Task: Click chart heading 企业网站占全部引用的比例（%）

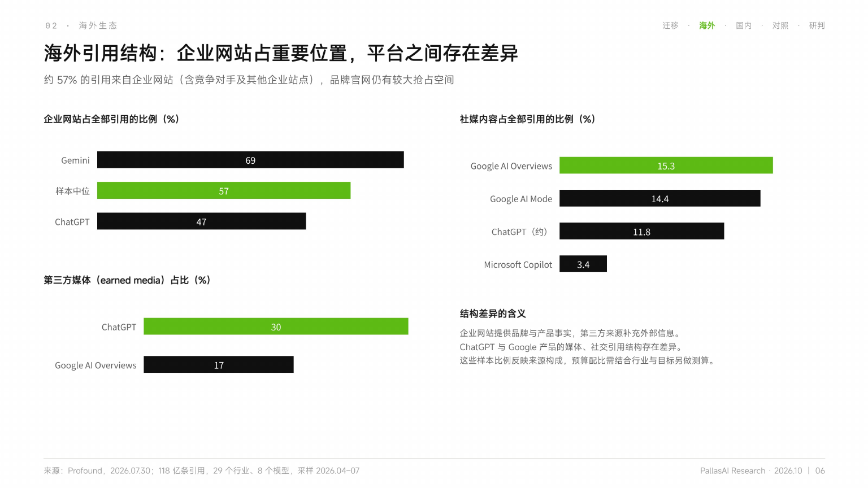Action: tap(111, 119)
